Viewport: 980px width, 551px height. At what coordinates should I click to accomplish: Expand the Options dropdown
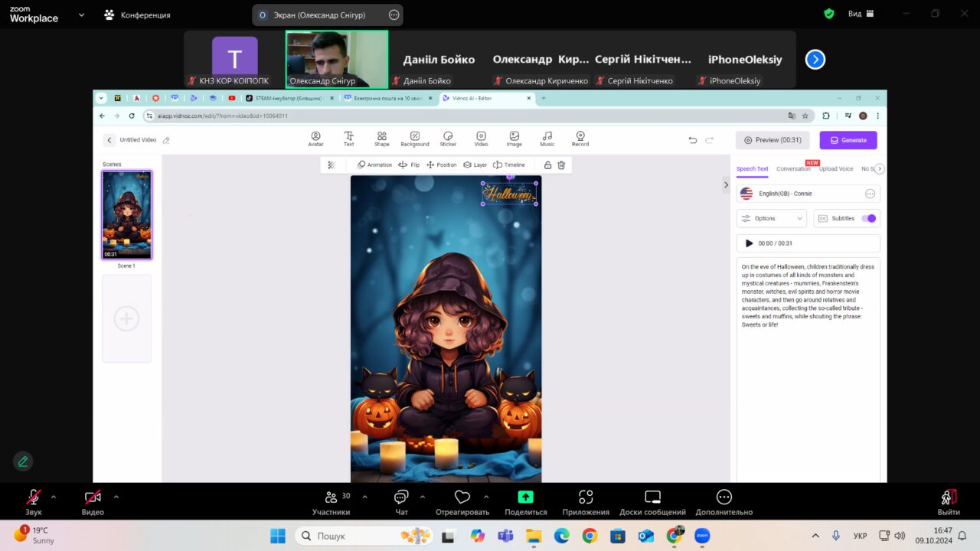pos(772,218)
